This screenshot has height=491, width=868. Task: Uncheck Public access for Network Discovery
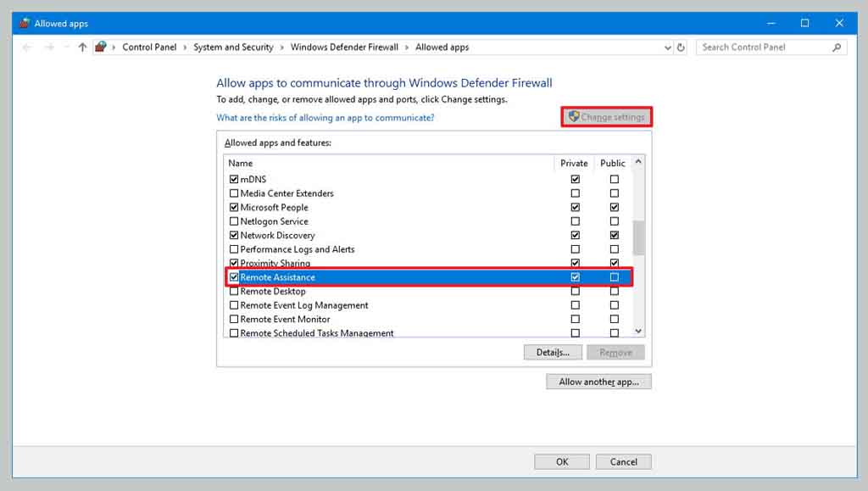[x=613, y=234]
